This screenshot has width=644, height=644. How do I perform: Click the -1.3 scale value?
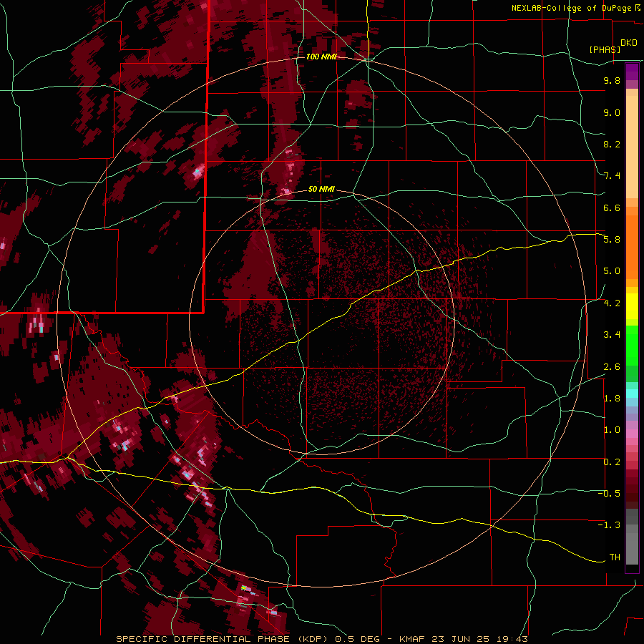tap(609, 525)
